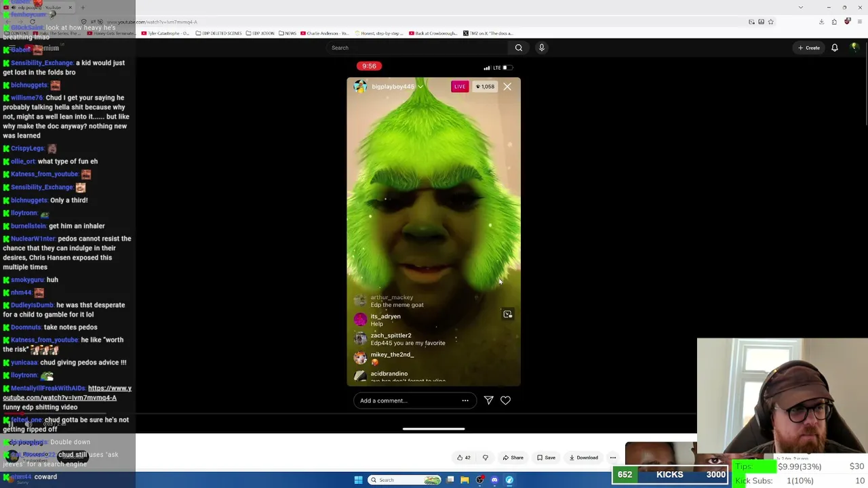The height and width of the screenshot is (488, 868).
Task: Open File Explorer from the taskbar
Action: point(465,480)
